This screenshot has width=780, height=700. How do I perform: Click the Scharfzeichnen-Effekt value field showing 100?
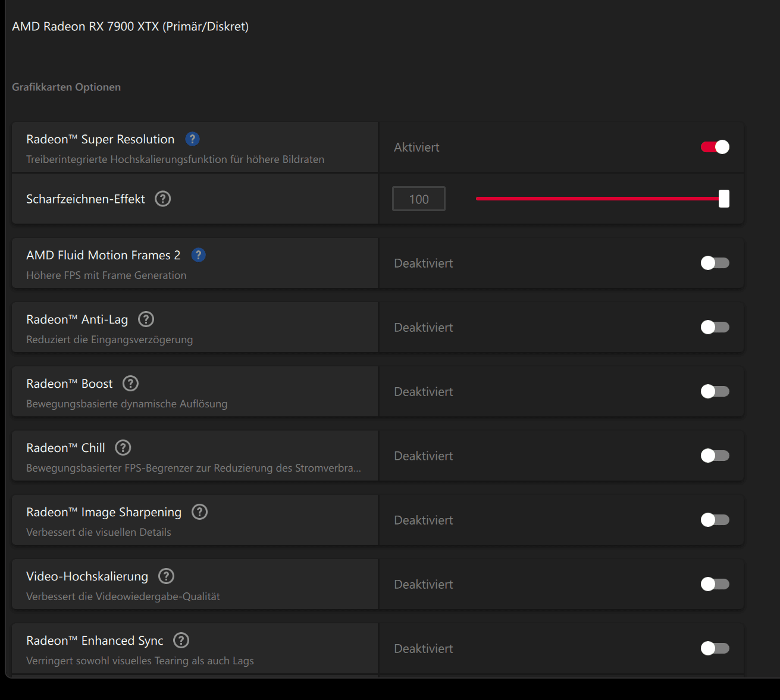419,199
